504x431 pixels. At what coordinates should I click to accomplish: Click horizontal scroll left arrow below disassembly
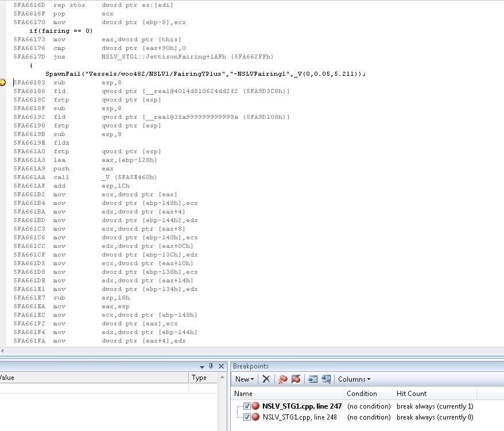click(x=2, y=351)
